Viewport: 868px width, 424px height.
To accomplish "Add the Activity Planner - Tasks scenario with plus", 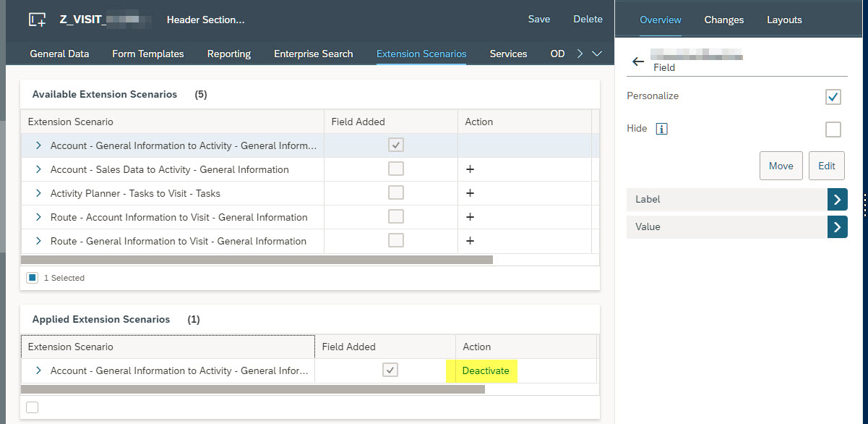I will (x=470, y=193).
